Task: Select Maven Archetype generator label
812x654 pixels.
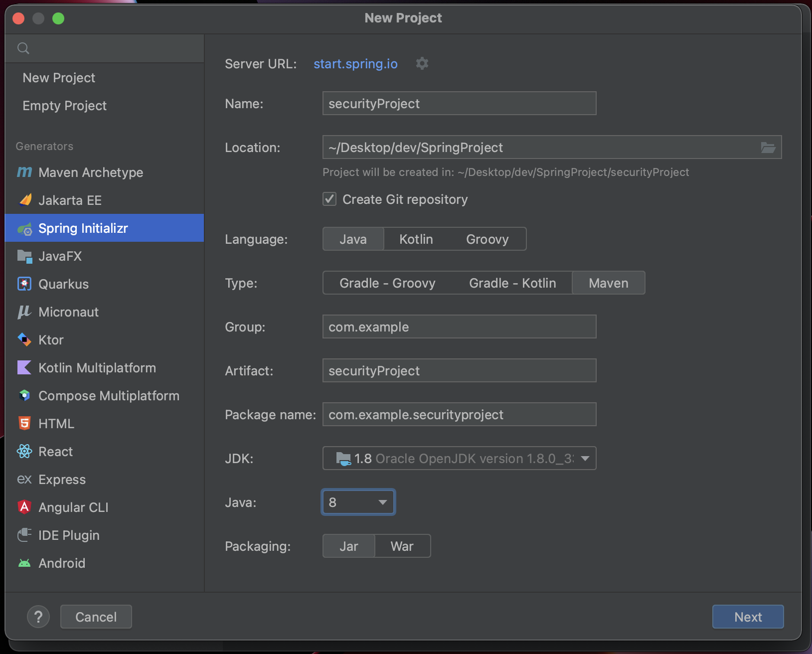Action: coord(91,172)
